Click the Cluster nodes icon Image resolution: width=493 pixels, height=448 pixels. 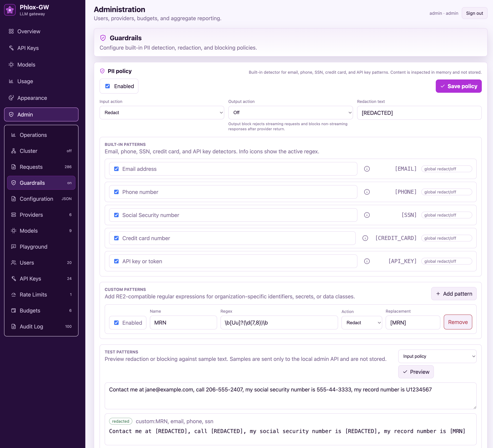click(14, 151)
